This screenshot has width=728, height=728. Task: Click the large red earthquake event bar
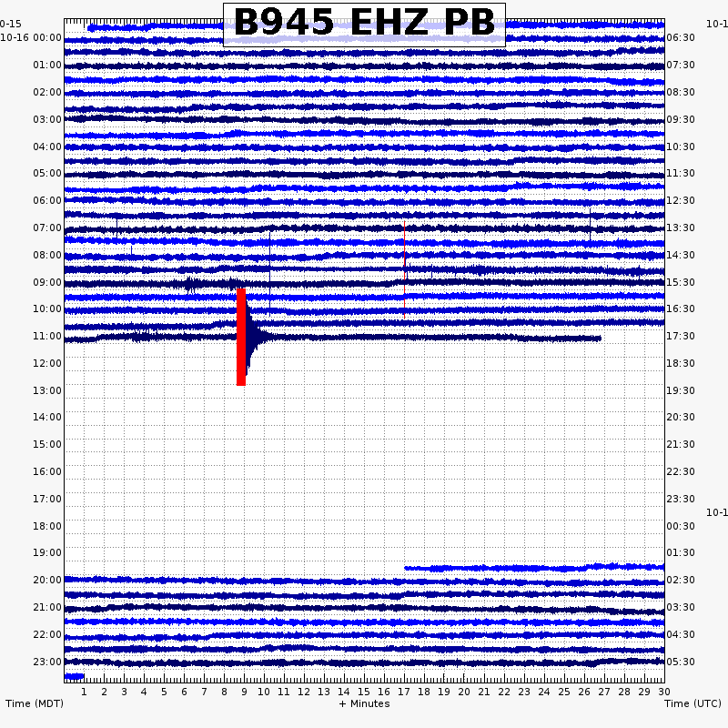(x=241, y=337)
